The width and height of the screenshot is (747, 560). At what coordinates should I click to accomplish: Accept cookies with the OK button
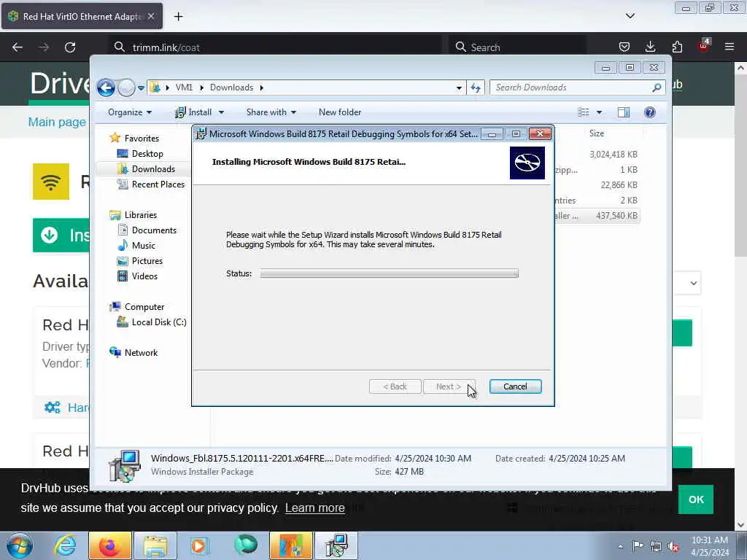click(695, 499)
